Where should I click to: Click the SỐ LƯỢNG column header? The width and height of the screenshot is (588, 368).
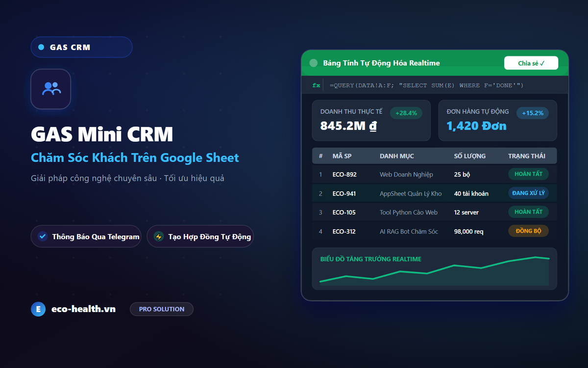coord(470,156)
